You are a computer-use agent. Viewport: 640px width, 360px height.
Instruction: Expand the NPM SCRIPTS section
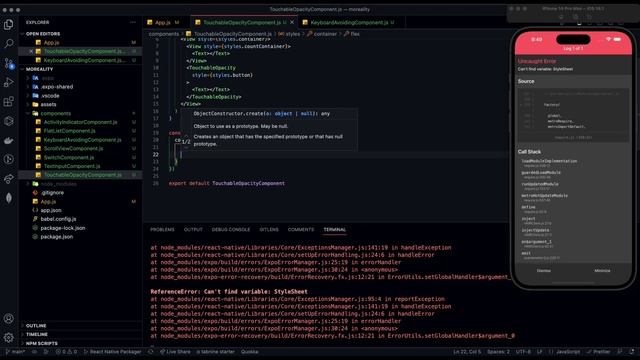click(x=42, y=343)
